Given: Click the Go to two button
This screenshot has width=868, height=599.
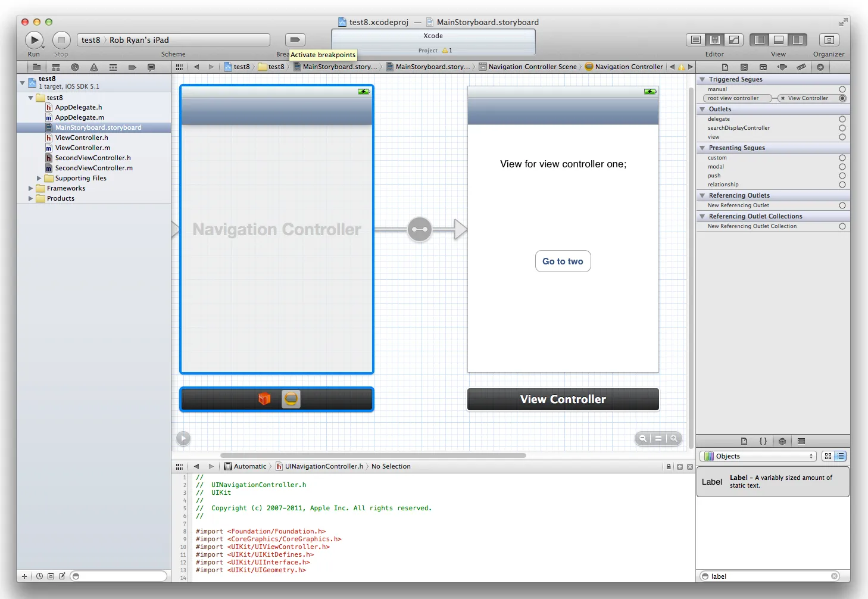Looking at the screenshot, I should point(563,261).
